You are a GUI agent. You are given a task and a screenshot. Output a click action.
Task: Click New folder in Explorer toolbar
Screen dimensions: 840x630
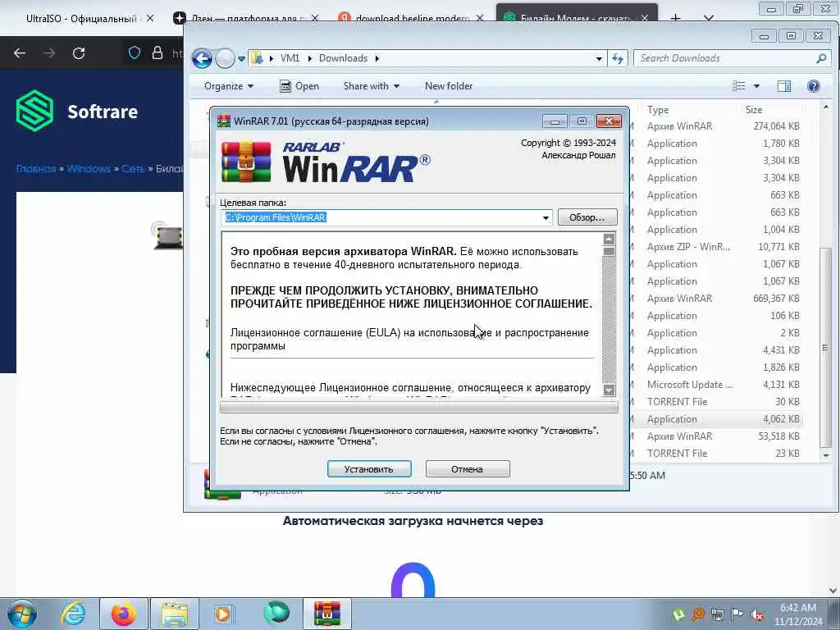(x=449, y=85)
